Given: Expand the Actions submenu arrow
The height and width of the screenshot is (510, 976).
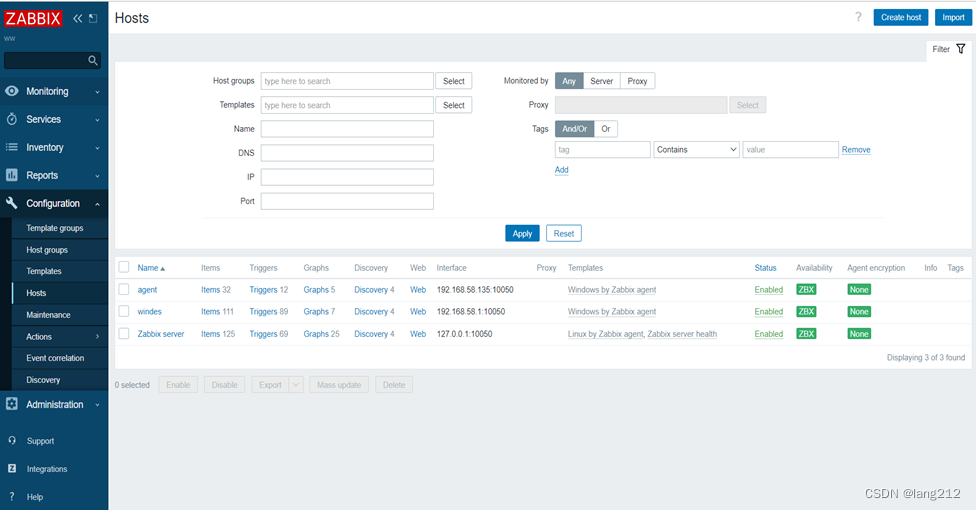Looking at the screenshot, I should tap(97, 336).
